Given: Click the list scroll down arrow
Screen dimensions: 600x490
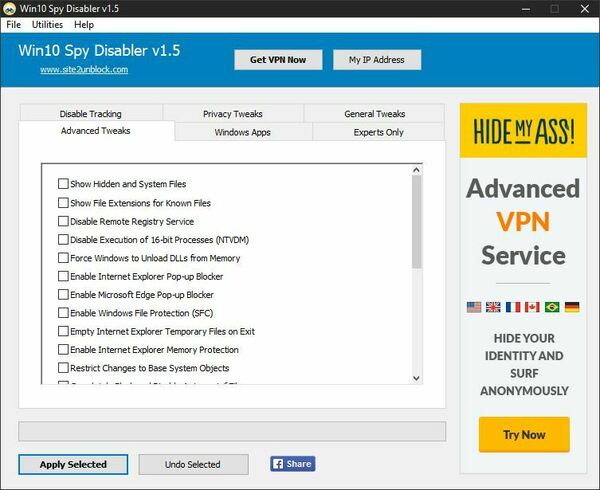Looking at the screenshot, I should [416, 378].
